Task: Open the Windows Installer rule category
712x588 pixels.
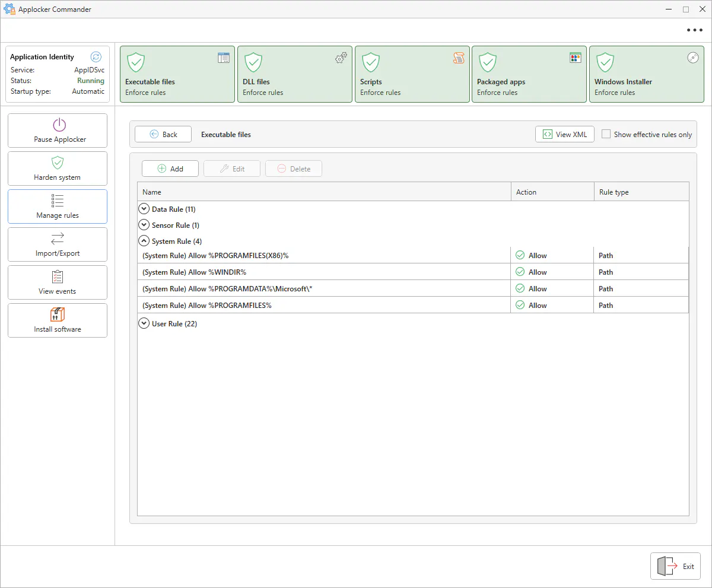Action: point(647,74)
